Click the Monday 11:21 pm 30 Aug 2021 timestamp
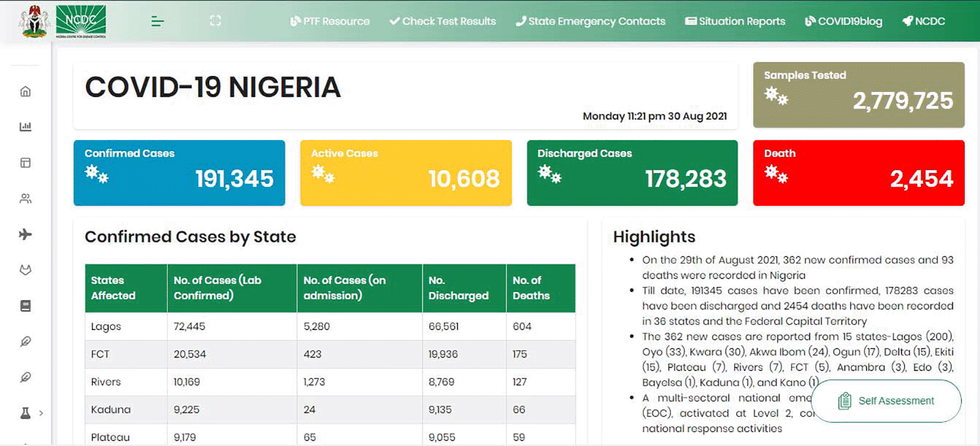980x446 pixels. coord(655,116)
